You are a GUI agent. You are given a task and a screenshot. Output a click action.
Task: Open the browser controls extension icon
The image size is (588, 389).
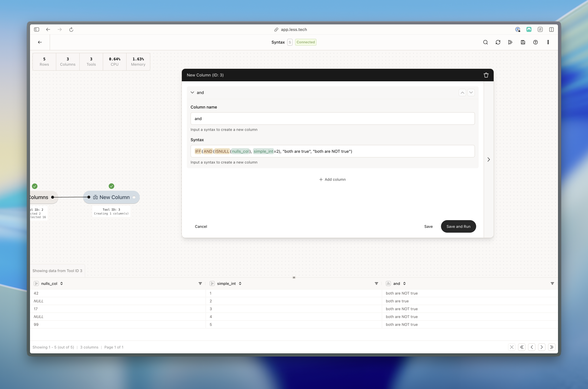[540, 29]
